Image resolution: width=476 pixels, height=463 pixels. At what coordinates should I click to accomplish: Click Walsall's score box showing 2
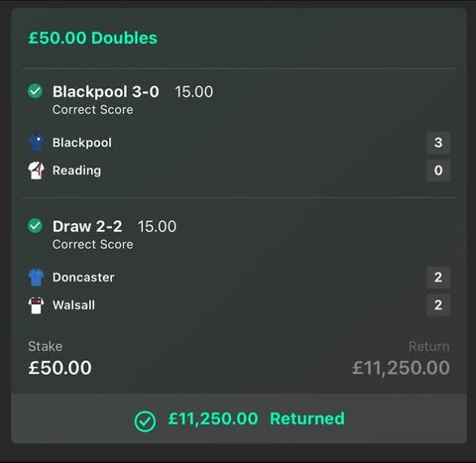pyautogui.click(x=438, y=305)
